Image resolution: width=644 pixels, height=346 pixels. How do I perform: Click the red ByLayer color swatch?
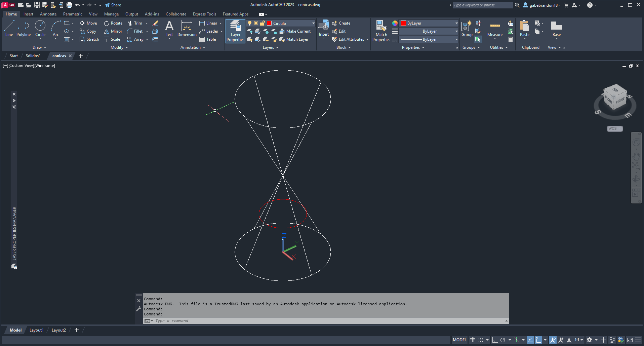pos(403,23)
